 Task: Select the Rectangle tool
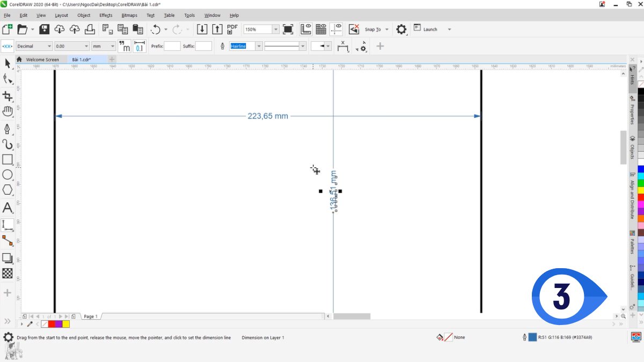click(x=8, y=159)
